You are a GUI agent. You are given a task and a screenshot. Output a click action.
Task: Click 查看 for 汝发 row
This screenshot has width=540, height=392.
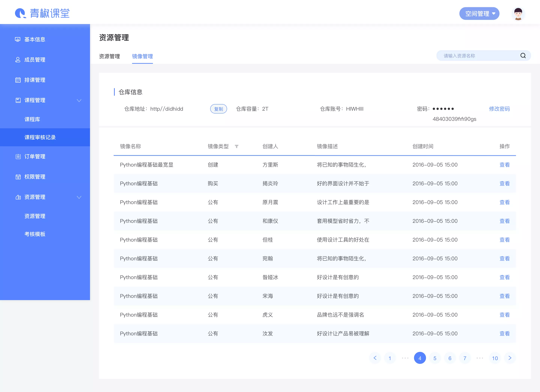click(x=505, y=334)
